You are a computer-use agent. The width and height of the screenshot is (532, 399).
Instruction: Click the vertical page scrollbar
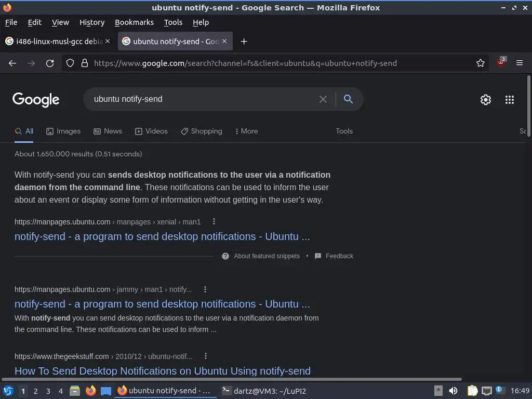pyautogui.click(x=528, y=106)
